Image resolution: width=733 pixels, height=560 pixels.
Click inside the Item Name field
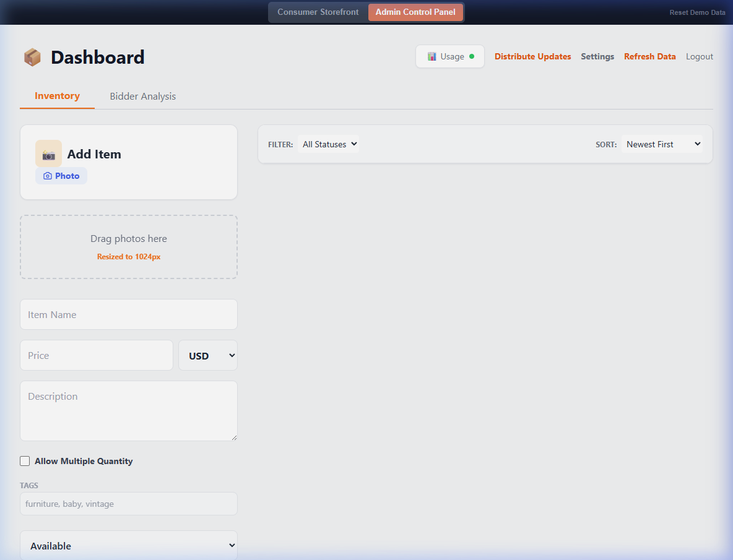[x=128, y=314]
